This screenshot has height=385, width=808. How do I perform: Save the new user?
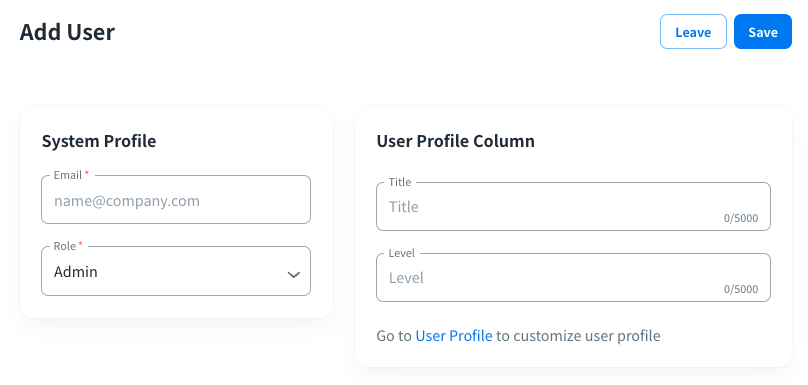coord(763,32)
